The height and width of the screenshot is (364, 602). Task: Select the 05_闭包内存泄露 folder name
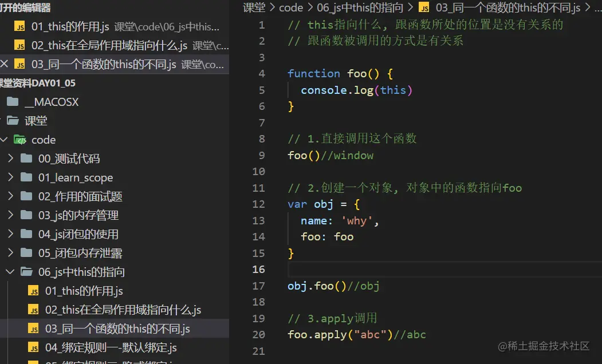coord(80,253)
